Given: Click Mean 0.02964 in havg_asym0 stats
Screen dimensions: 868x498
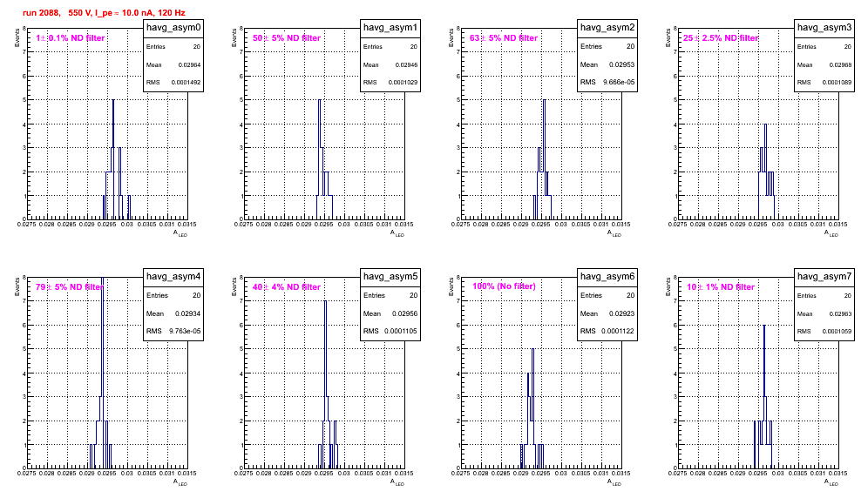Looking at the screenshot, I should pyautogui.click(x=173, y=64).
